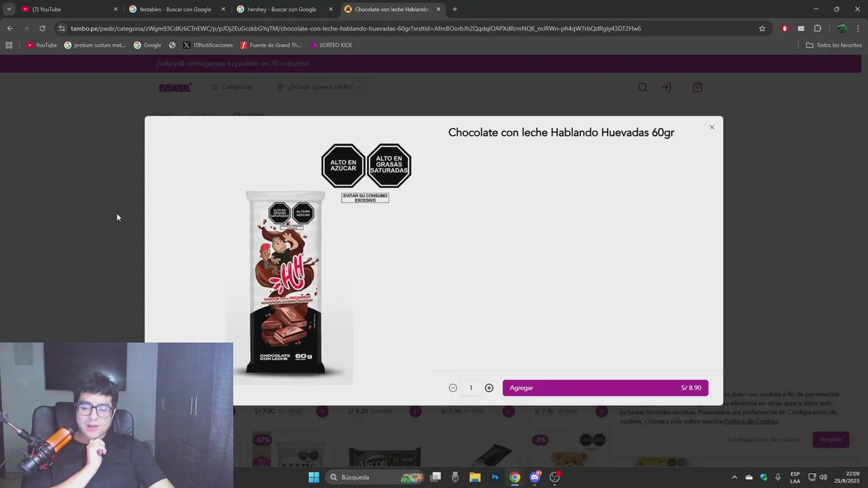Click the S/ 7.90 add button left card

[322, 411]
